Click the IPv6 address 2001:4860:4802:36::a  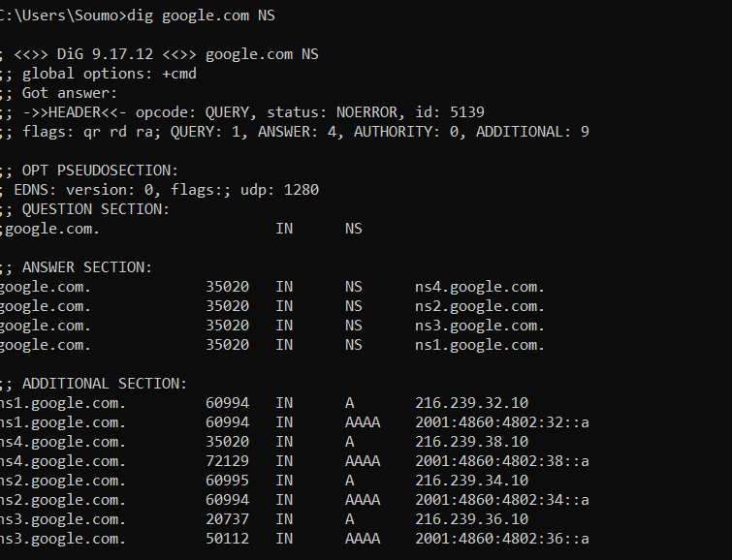pyautogui.click(x=502, y=539)
